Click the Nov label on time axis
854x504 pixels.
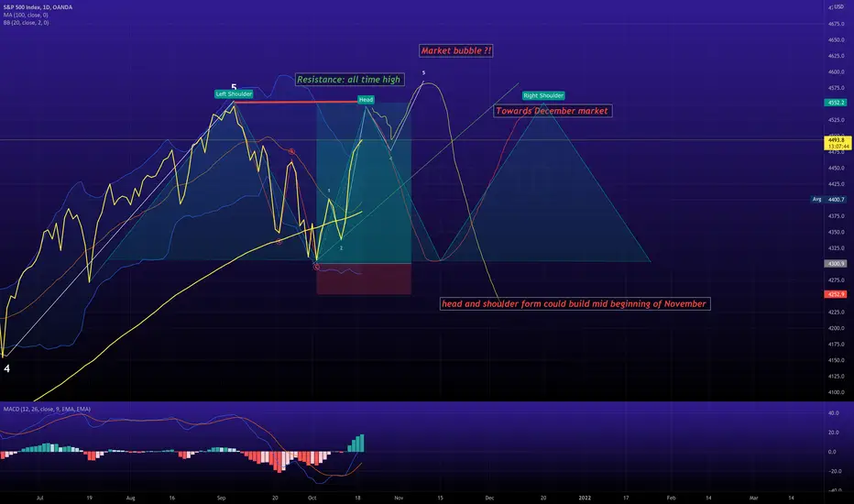tap(399, 498)
